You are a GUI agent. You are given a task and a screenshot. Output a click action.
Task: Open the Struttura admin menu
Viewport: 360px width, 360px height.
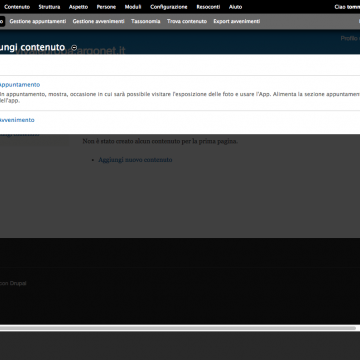coord(49,7)
